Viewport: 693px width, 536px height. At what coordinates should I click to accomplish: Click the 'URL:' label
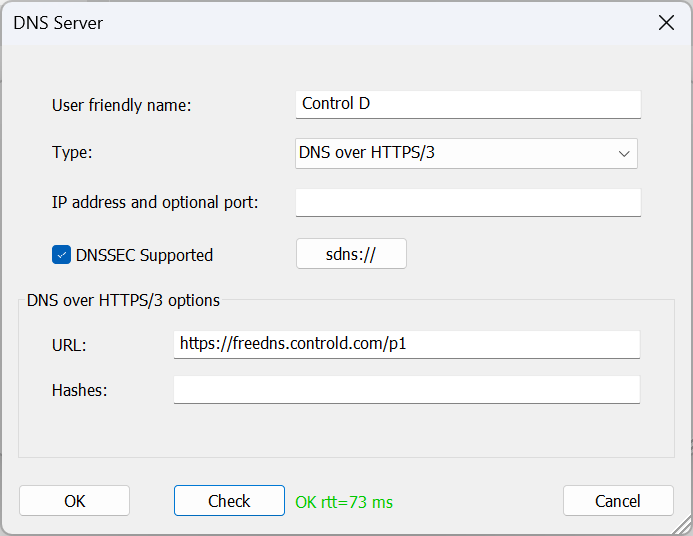click(x=69, y=345)
